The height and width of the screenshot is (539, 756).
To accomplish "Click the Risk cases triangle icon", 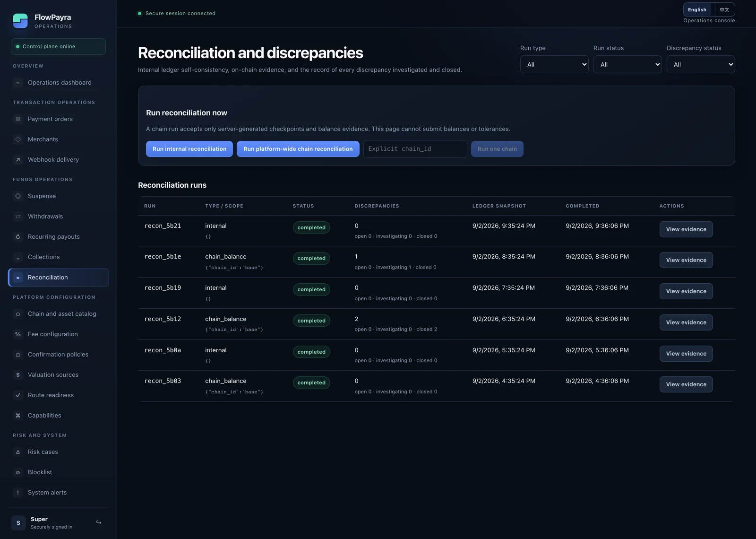I will (18, 452).
